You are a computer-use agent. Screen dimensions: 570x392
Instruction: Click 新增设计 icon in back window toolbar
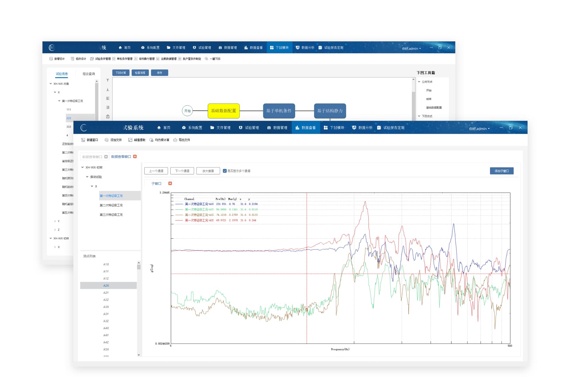pos(51,59)
